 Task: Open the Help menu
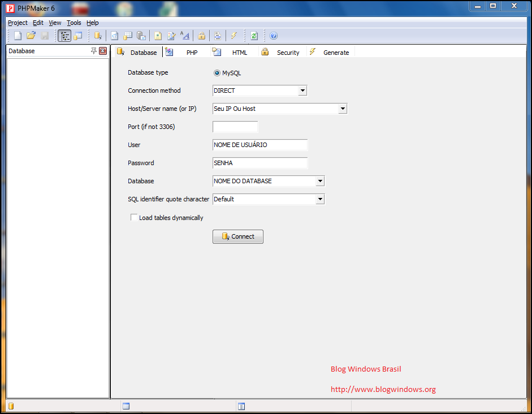(x=93, y=23)
